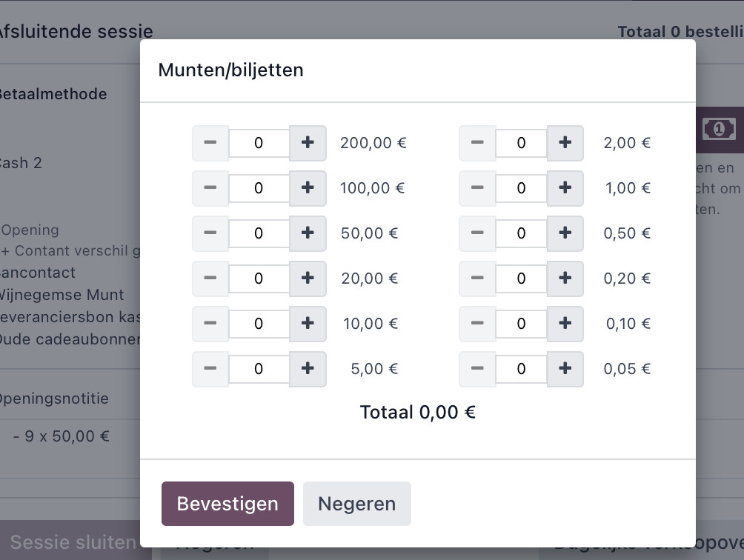Viewport: 744px width, 560px height.
Task: Click minus beside 10,00 € quantity
Action: [210, 324]
